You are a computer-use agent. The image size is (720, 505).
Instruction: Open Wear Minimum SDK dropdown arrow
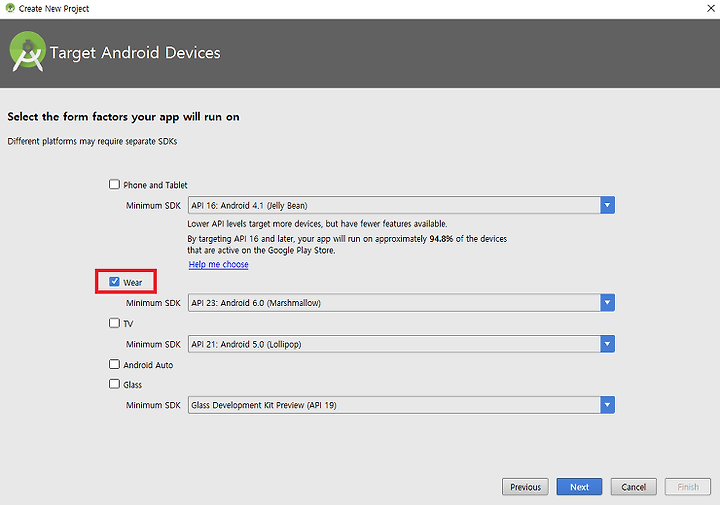pos(607,303)
